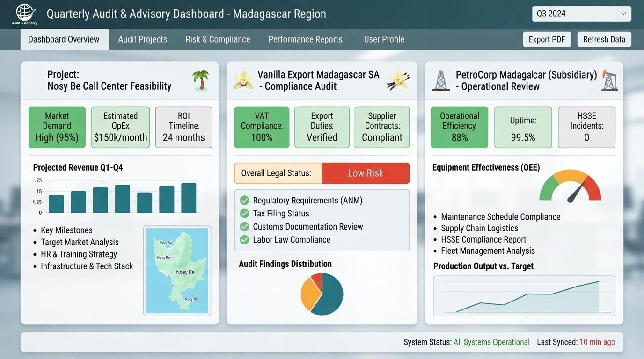Click the Export PDF button

(547, 39)
